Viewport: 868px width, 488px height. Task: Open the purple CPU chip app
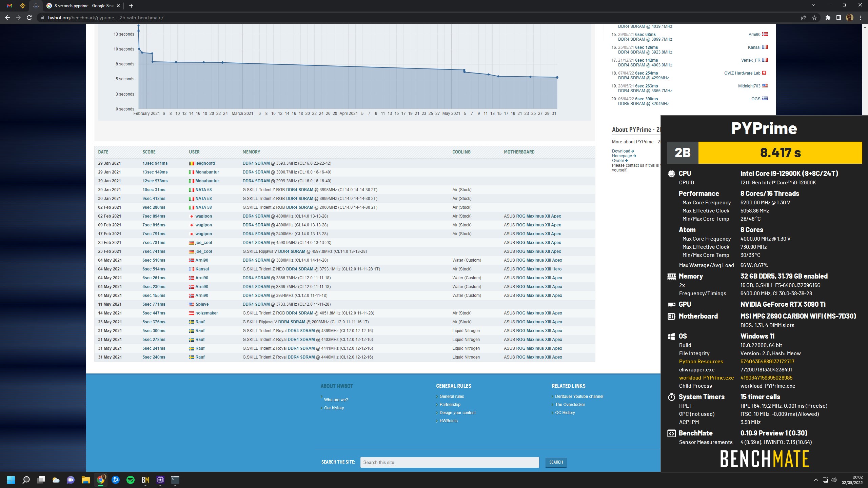point(160,480)
